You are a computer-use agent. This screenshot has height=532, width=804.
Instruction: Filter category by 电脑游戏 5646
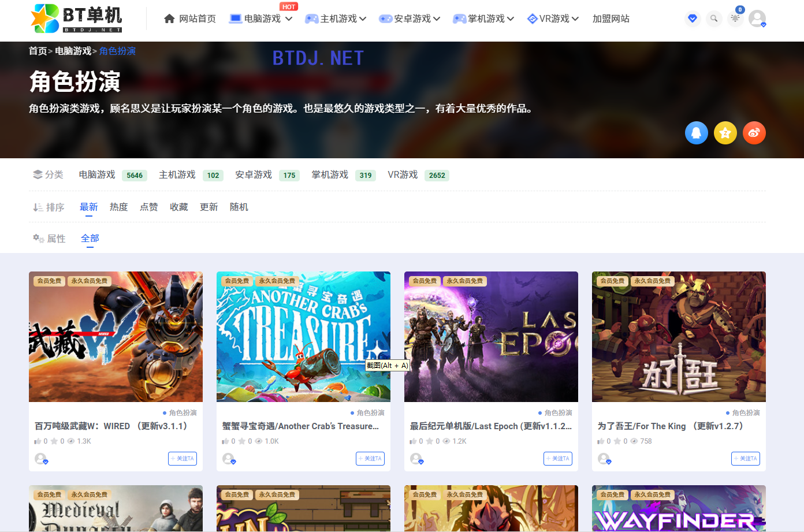pos(113,175)
